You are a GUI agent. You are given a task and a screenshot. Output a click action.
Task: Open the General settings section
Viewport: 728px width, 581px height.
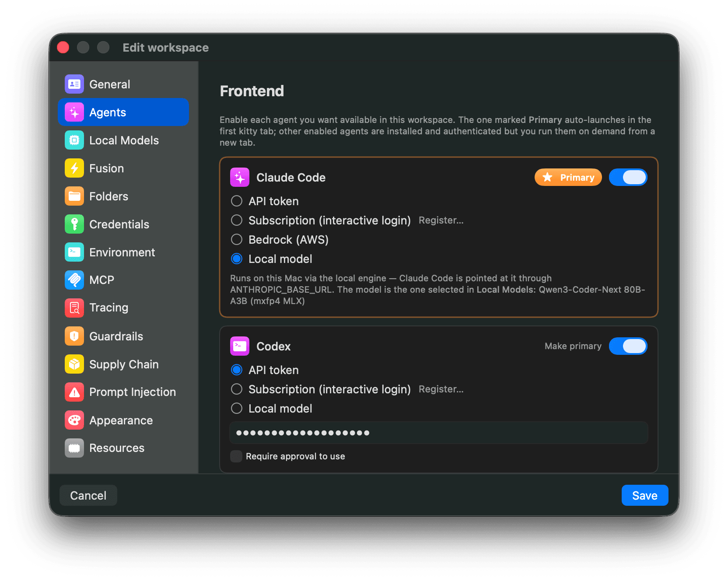click(x=123, y=84)
